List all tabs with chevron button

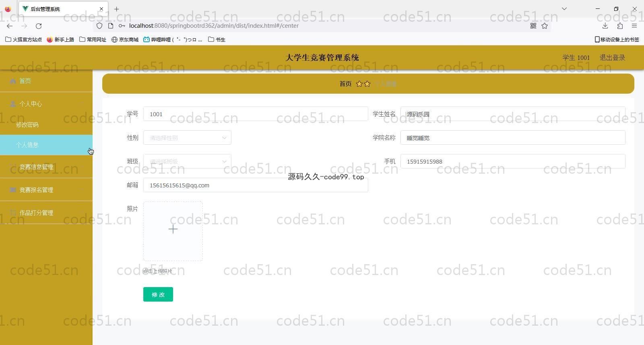coord(564,9)
